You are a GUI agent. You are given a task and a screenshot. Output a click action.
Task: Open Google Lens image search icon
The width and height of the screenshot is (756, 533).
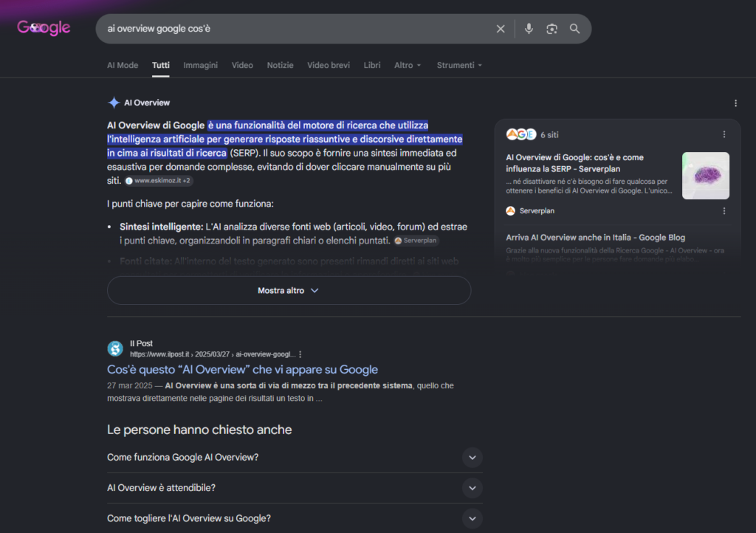coord(551,29)
